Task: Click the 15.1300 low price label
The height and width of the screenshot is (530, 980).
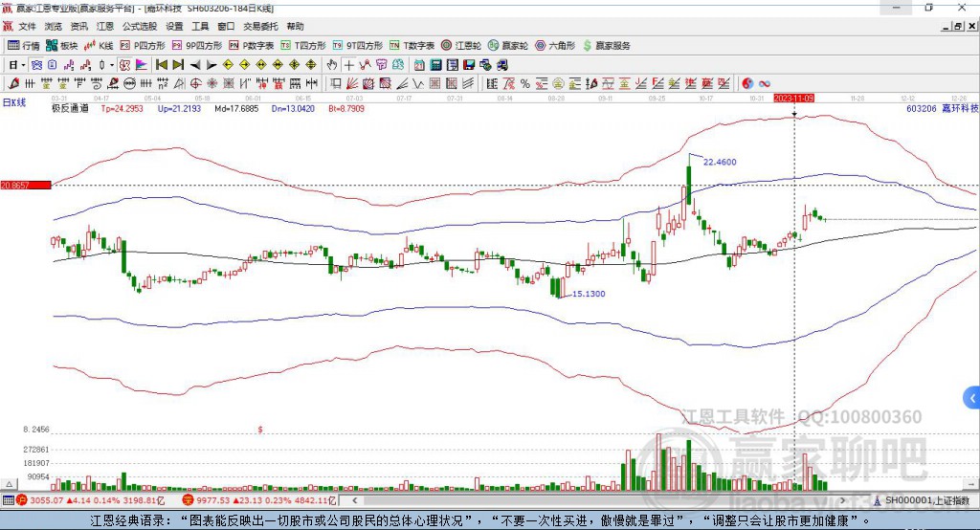Action: (589, 294)
